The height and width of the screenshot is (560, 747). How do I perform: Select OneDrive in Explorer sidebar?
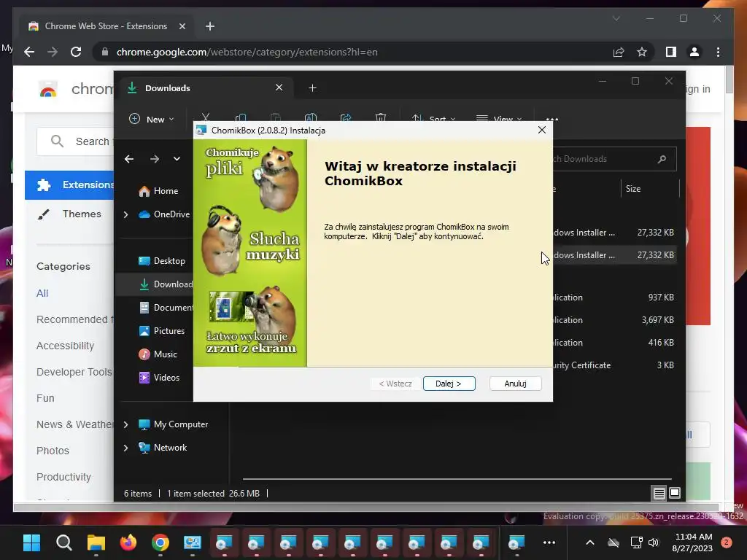[164, 214]
